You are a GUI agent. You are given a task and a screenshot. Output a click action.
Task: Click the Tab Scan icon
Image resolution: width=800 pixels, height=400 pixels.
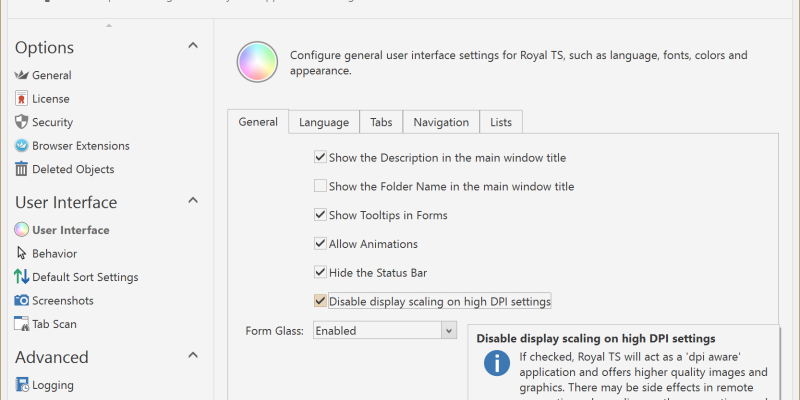pyautogui.click(x=22, y=324)
